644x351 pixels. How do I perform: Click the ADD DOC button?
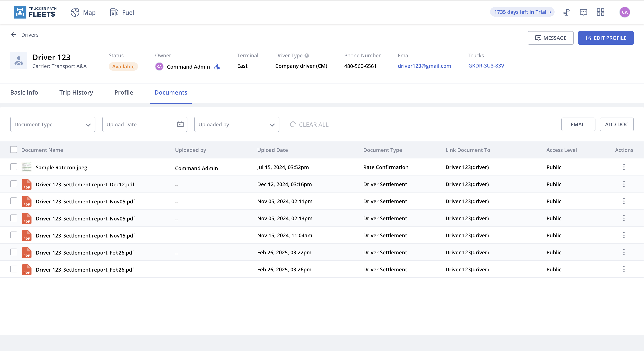(616, 125)
